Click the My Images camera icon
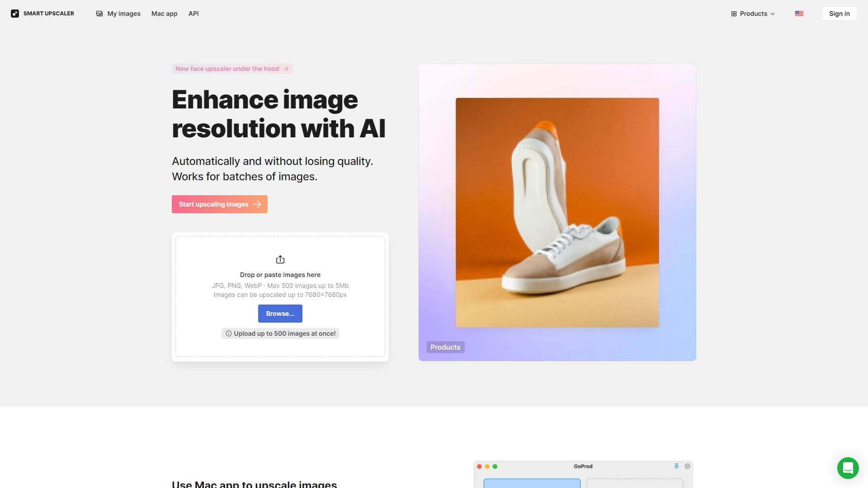Viewport: 868px width, 488px height. point(99,13)
